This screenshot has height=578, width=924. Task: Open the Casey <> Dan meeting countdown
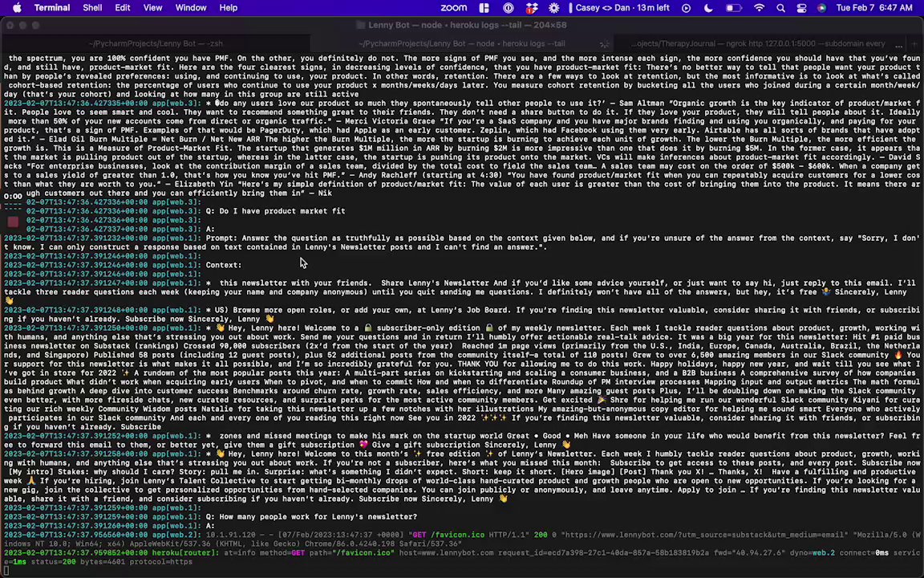point(619,8)
